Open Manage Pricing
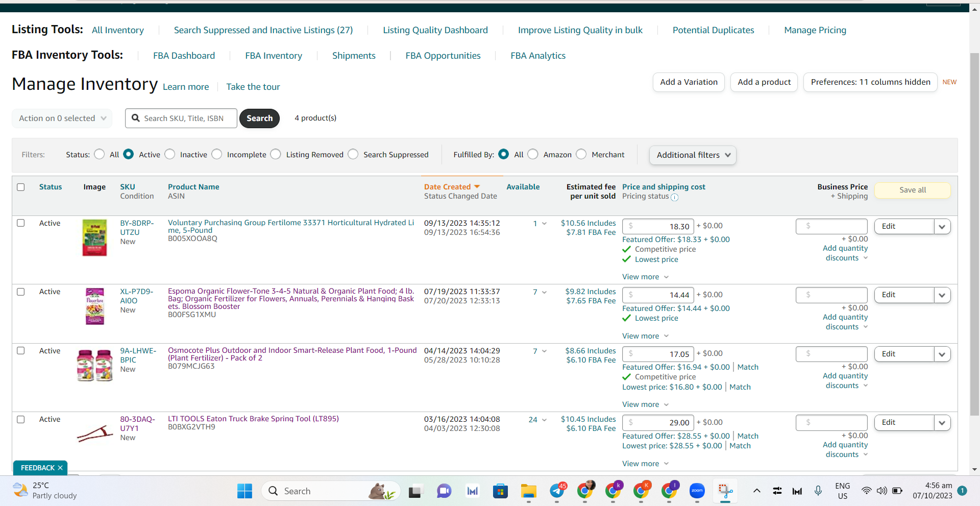The image size is (980, 506). [x=815, y=30]
